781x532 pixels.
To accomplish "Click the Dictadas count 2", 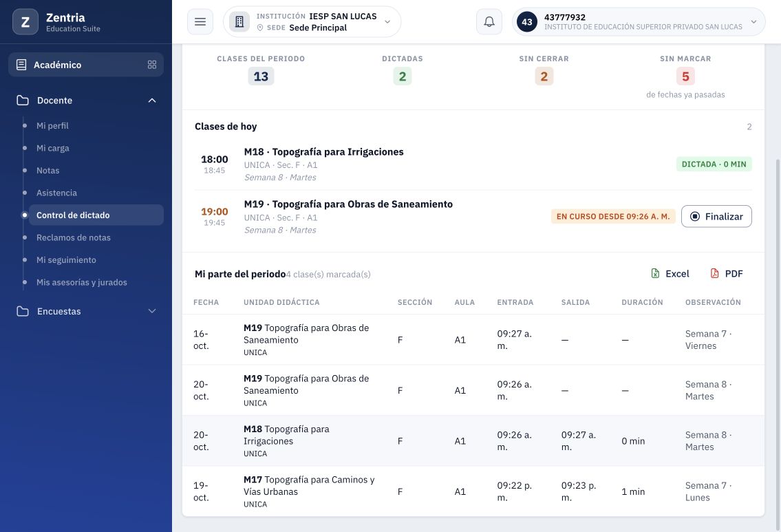I will (x=403, y=76).
